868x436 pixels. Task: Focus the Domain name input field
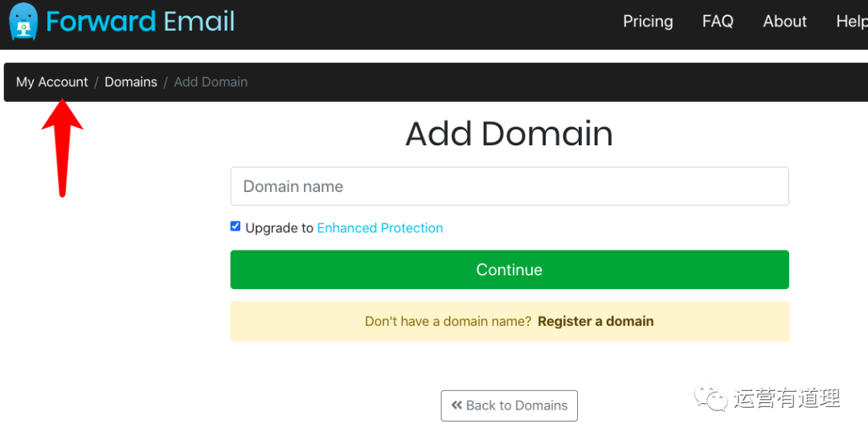[510, 186]
